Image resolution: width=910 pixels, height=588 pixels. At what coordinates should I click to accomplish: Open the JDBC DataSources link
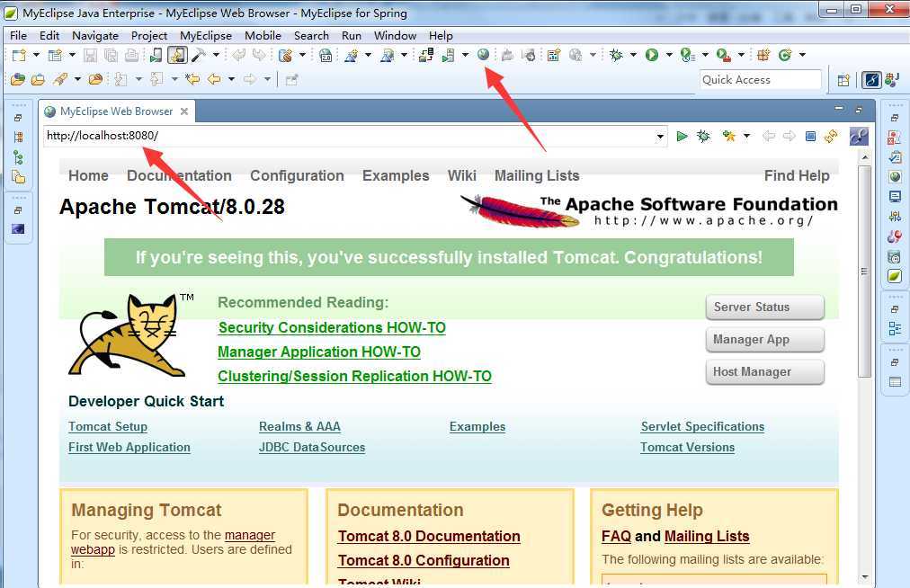pyautogui.click(x=312, y=448)
